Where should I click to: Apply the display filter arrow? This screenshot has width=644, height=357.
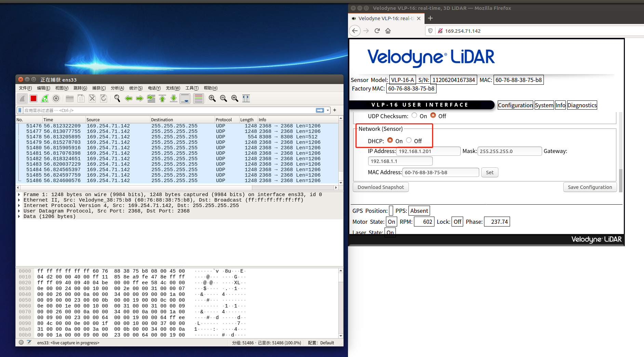(320, 110)
